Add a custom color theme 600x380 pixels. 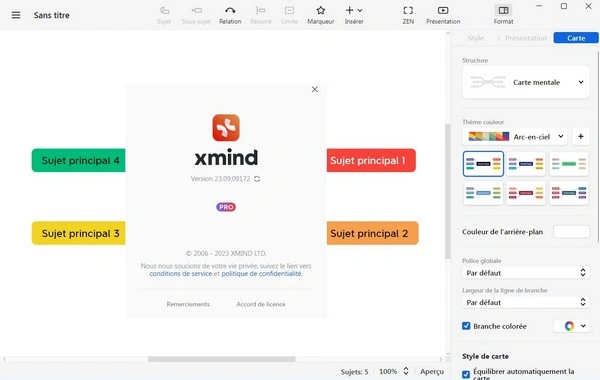pyautogui.click(x=580, y=137)
